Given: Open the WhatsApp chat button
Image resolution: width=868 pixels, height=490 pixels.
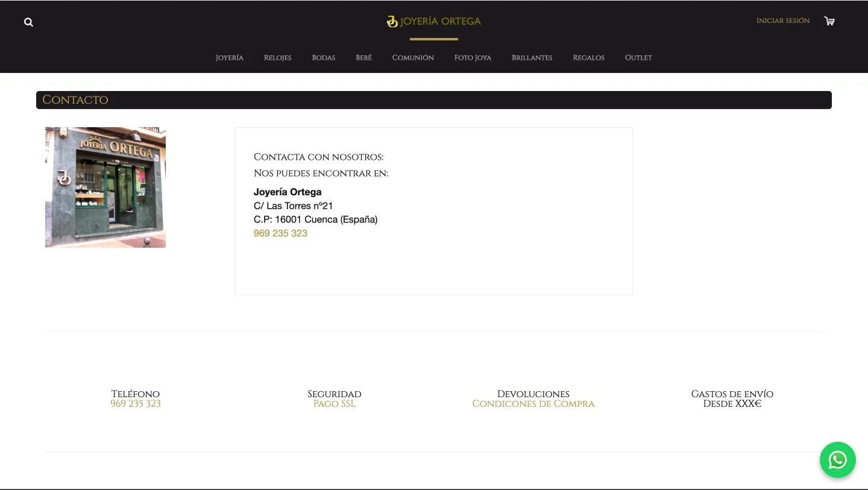Looking at the screenshot, I should pos(837,460).
